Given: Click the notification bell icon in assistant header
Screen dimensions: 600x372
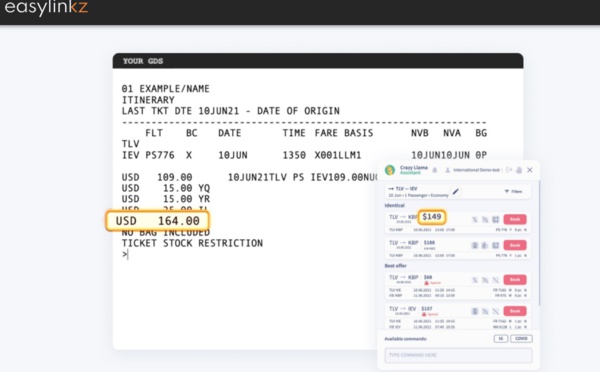Looking at the screenshot, I should tap(435, 170).
